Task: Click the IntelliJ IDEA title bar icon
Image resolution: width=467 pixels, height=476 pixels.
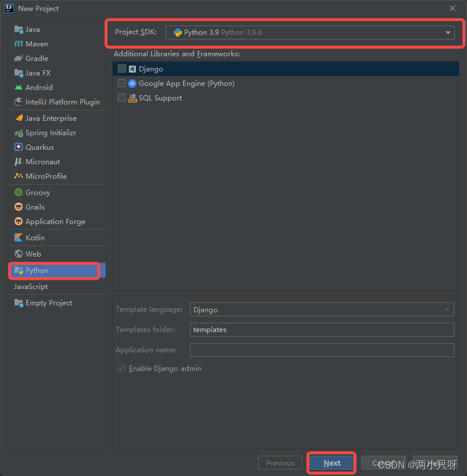Action: pyautogui.click(x=9, y=8)
